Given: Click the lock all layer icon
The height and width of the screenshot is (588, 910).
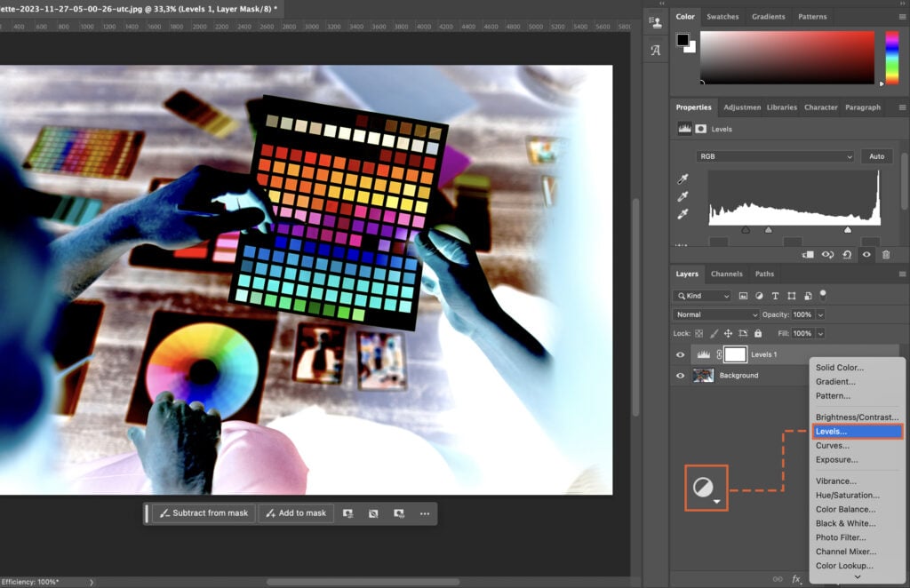Looking at the screenshot, I should click(757, 333).
